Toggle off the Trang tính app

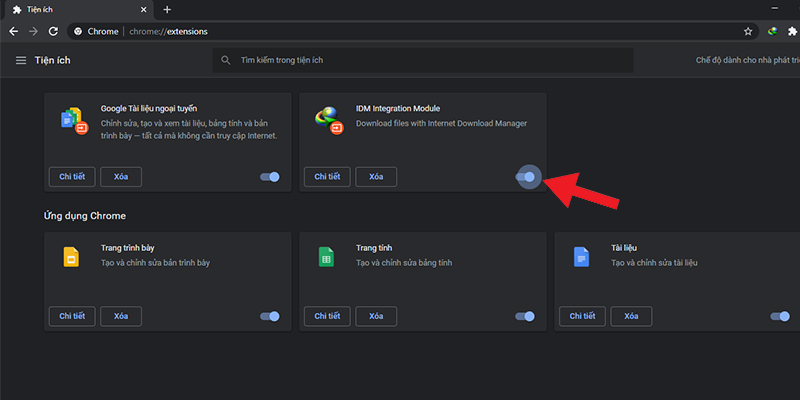(525, 316)
